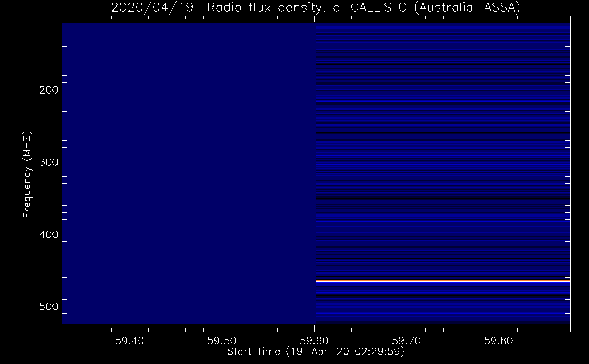Click the 'Start Time (19-Apr-20 02:29:59)' label
589x364 pixels.
(x=316, y=352)
